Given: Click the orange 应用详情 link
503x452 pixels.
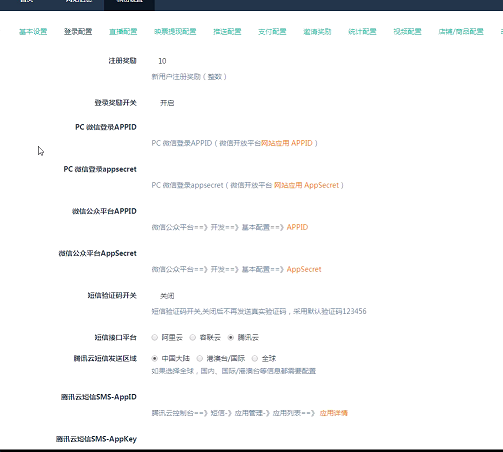Looking at the screenshot, I should pyautogui.click(x=334, y=413).
